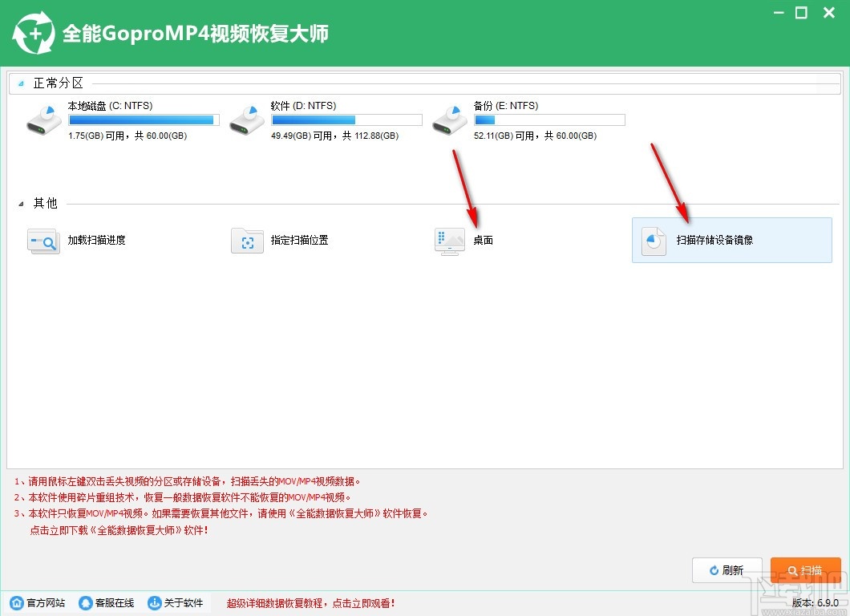Click the 客服在线 bell icon
Screen dimensions: 850x616
(x=86, y=602)
